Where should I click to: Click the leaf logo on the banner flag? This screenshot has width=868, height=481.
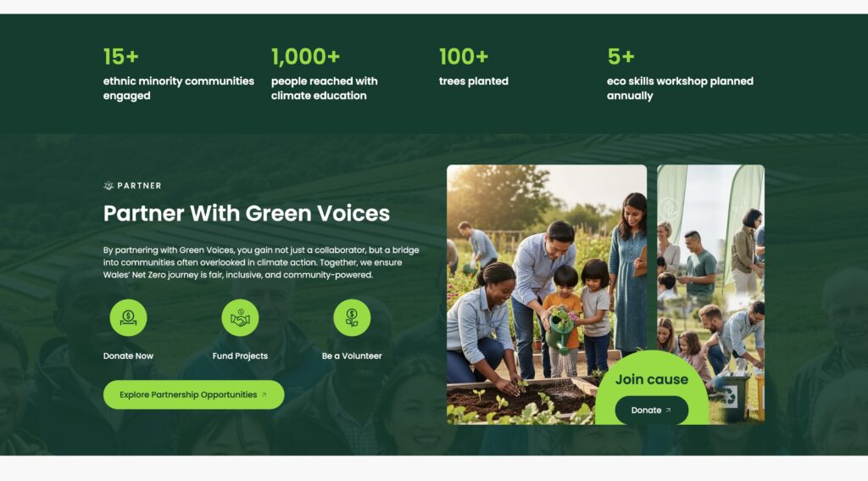coord(670,209)
